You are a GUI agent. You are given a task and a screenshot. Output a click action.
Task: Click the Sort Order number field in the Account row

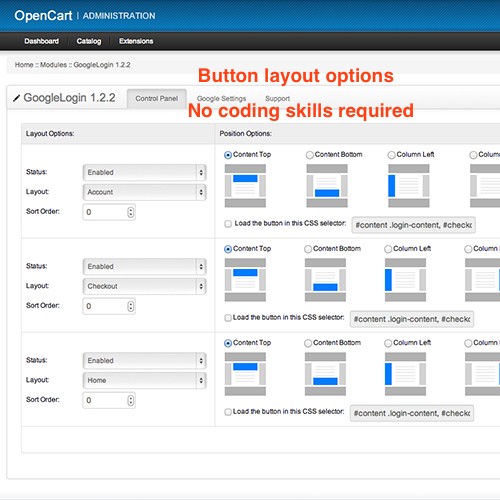109,212
